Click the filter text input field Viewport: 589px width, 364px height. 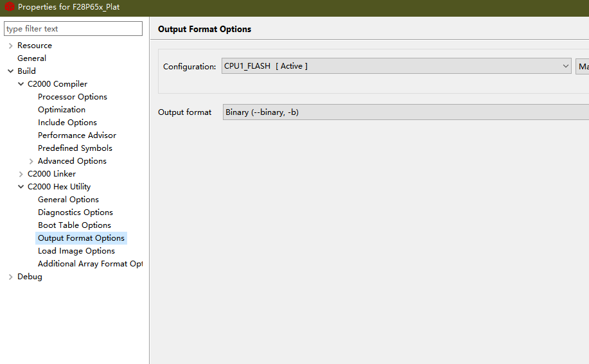point(73,28)
